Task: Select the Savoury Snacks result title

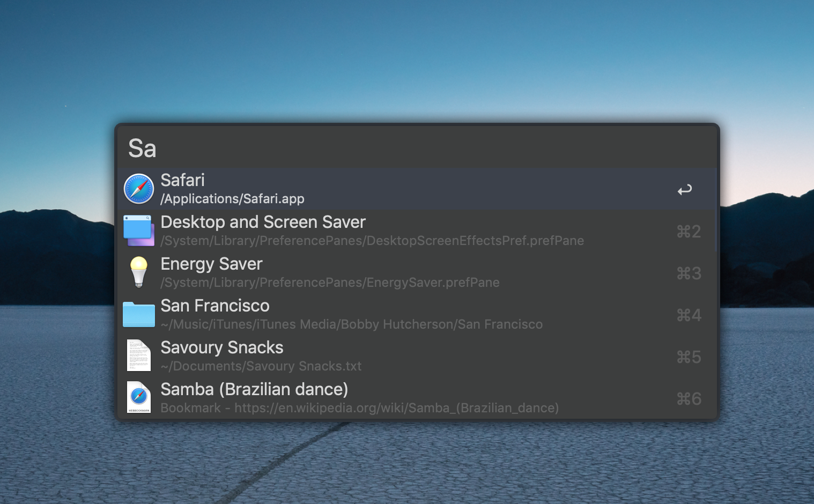Action: (x=221, y=347)
